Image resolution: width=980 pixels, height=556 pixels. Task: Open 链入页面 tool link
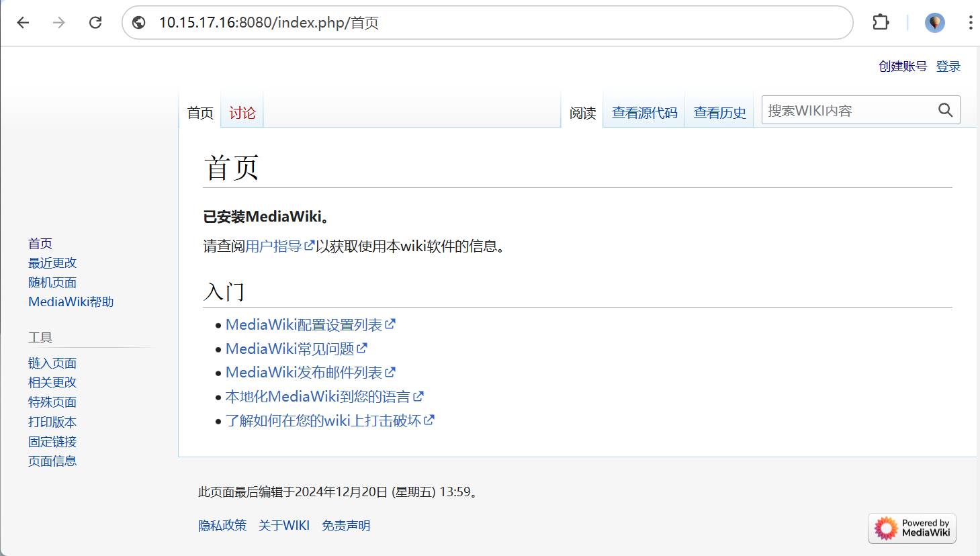[52, 363]
